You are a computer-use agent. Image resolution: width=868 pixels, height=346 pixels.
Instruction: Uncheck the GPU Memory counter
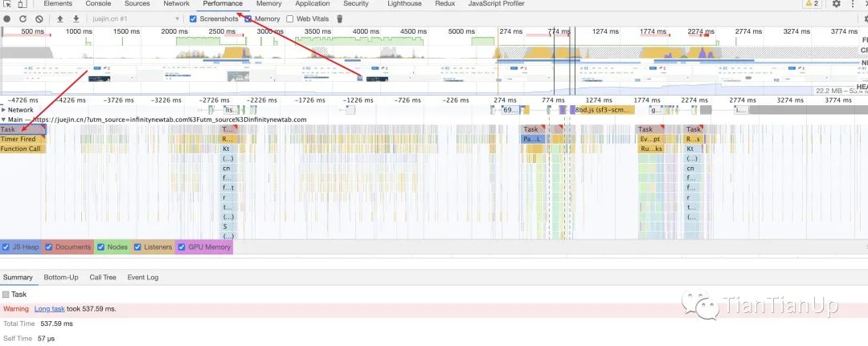[181, 247]
